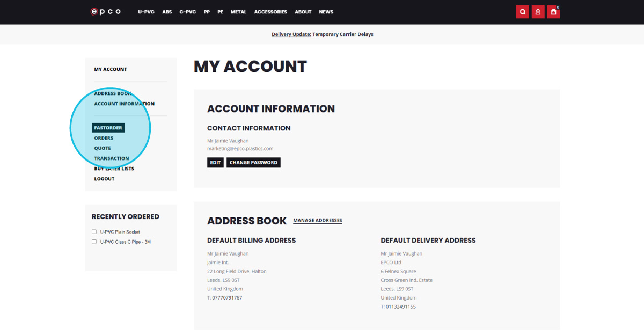Click the Delivery Update link
Screen dimensions: 644x335
click(x=291, y=34)
